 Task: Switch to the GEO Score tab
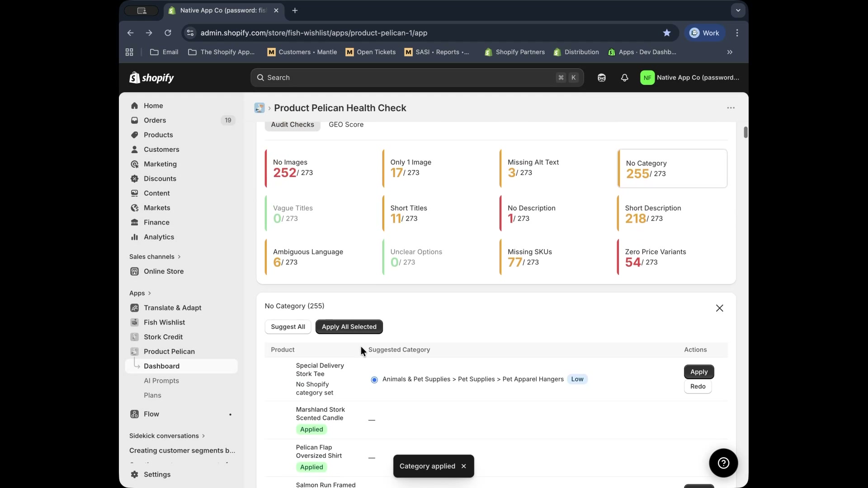pos(346,125)
